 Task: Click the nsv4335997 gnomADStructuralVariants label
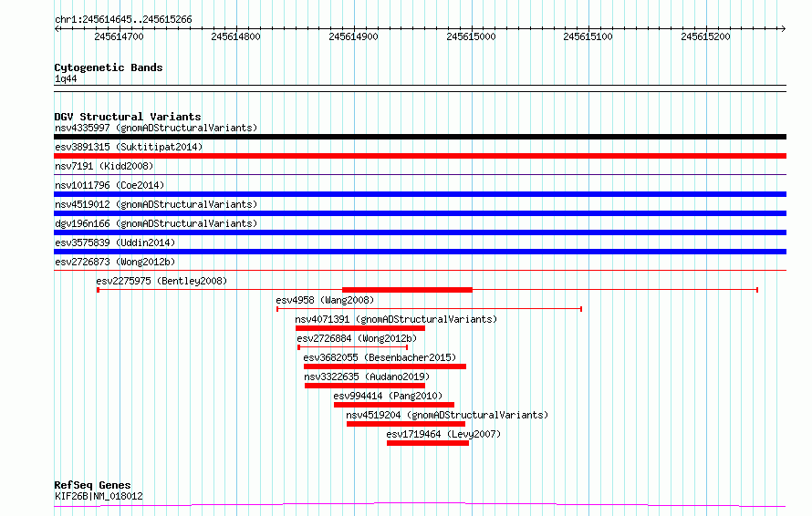click(x=156, y=128)
